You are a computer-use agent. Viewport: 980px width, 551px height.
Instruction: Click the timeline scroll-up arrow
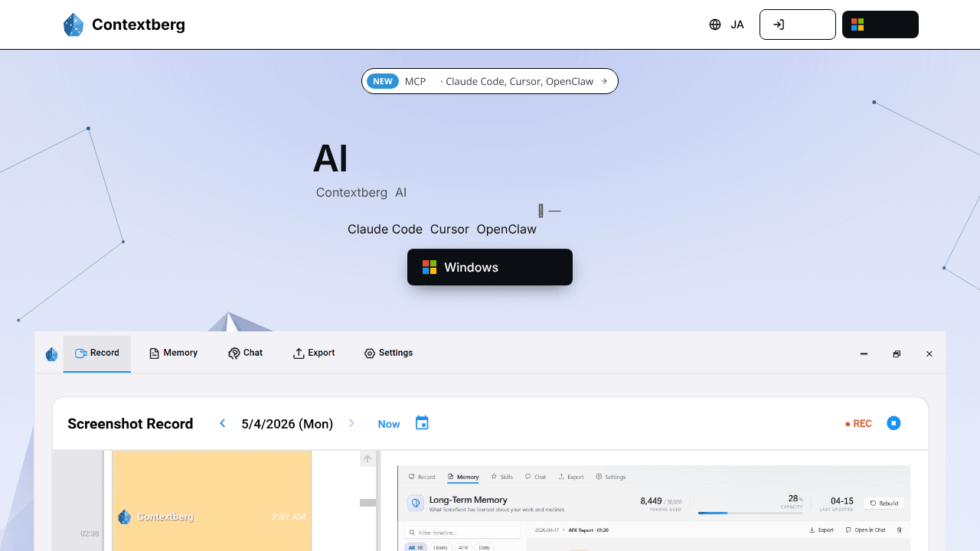point(367,459)
